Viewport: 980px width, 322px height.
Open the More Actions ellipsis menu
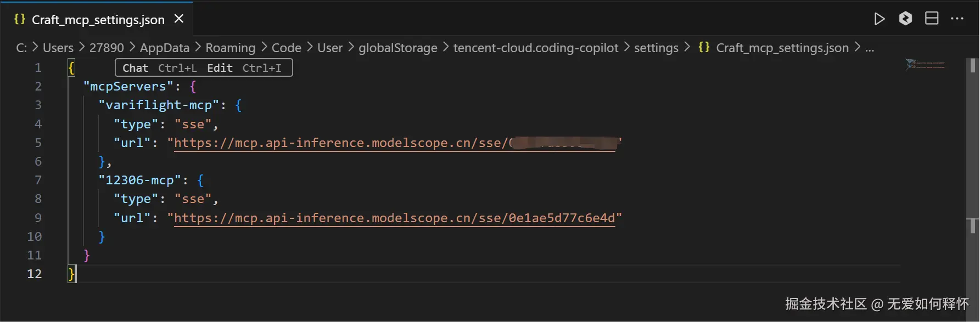[x=957, y=19]
